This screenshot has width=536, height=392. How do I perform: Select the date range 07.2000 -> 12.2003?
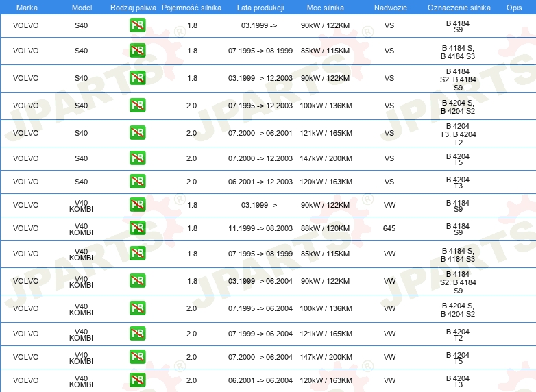click(260, 158)
